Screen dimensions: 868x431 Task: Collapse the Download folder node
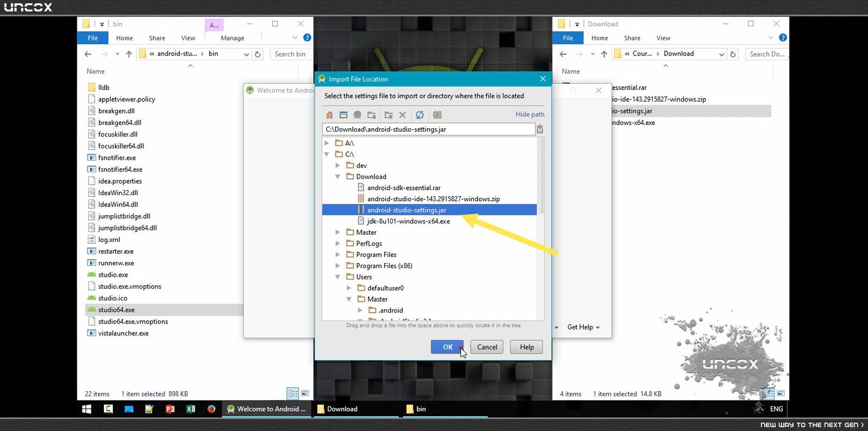click(x=338, y=177)
